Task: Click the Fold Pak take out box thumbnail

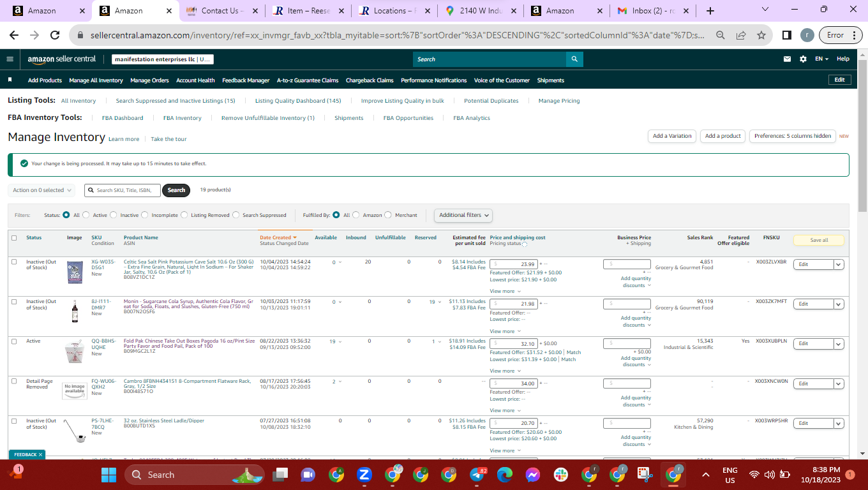Action: pos(75,352)
